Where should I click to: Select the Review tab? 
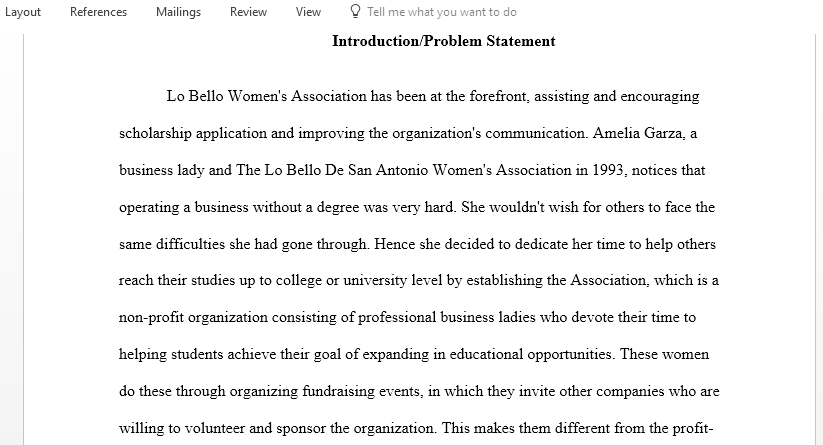[248, 12]
